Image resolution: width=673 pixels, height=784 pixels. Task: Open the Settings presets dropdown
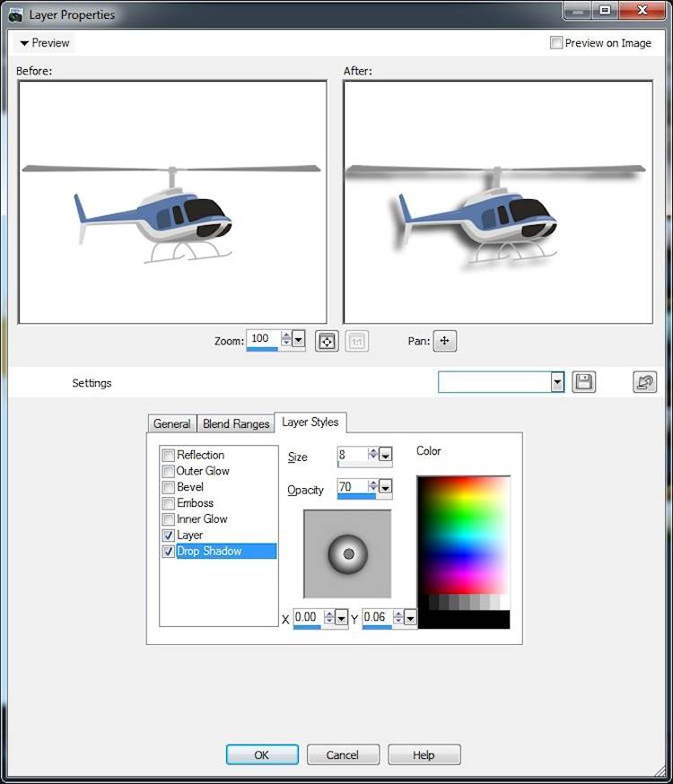557,382
